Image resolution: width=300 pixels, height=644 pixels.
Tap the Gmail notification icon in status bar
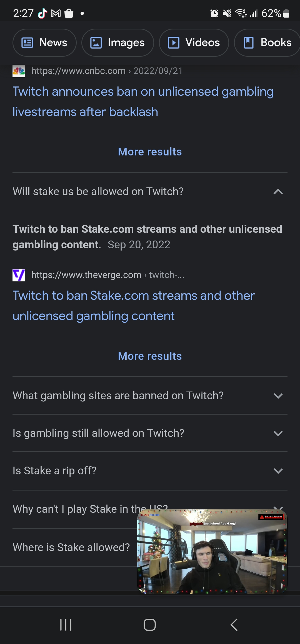56,13
